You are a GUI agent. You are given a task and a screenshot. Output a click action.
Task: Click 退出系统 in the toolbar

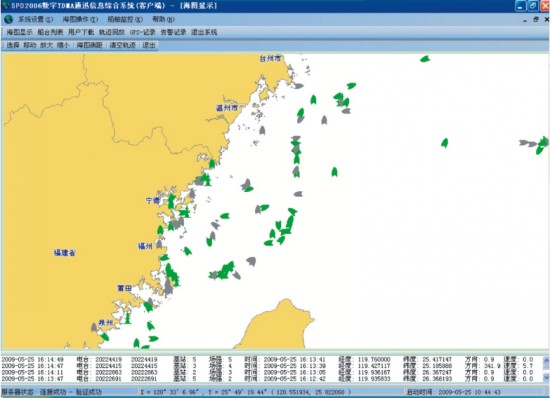pyautogui.click(x=204, y=32)
